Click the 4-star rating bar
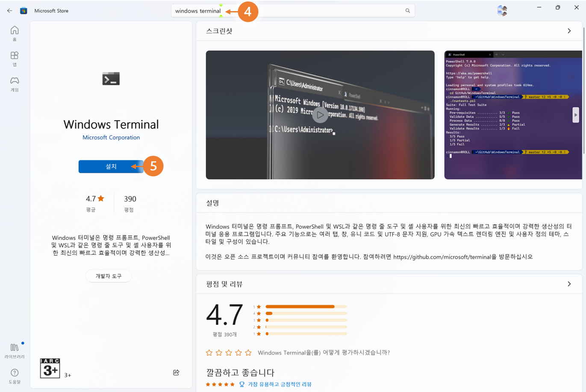 (306, 313)
